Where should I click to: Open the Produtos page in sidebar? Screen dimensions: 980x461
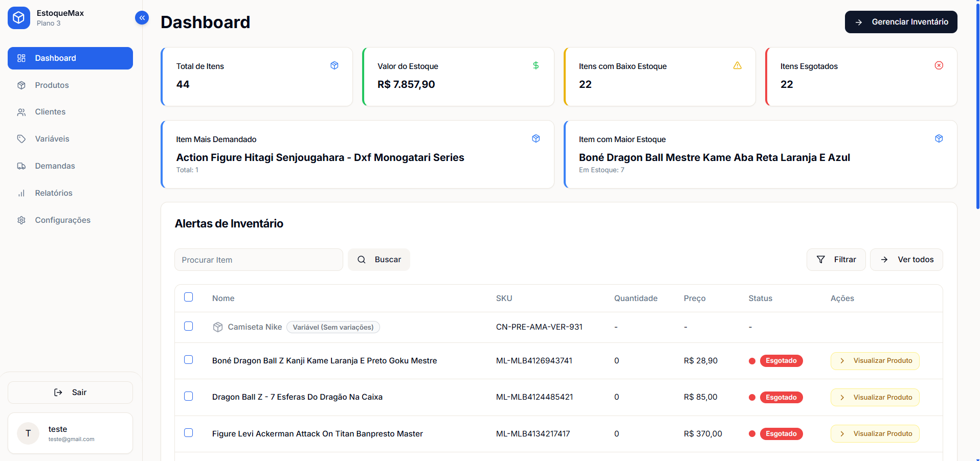click(x=52, y=85)
